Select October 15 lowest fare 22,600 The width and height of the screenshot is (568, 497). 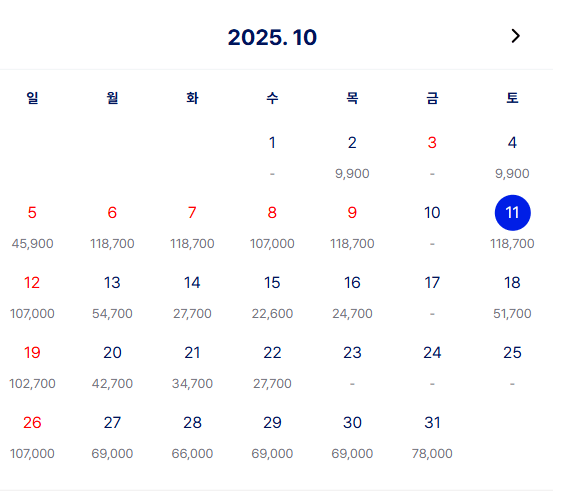272,297
